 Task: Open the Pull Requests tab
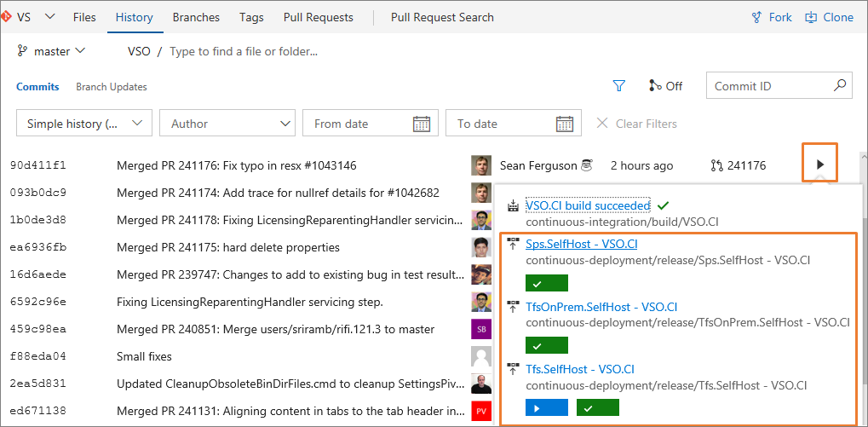click(x=319, y=17)
